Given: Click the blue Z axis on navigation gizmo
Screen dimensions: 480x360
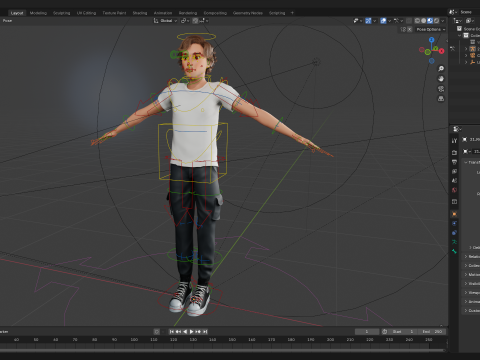Looking at the screenshot, I should pyautogui.click(x=432, y=40).
